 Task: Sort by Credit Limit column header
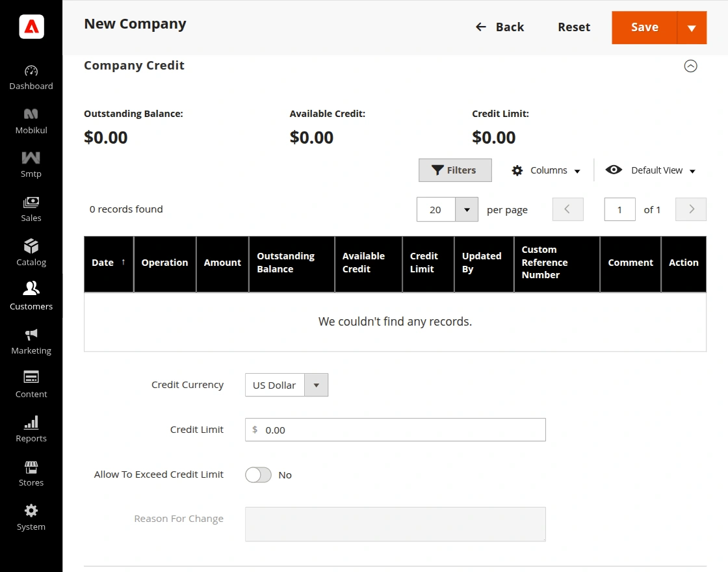click(x=428, y=264)
